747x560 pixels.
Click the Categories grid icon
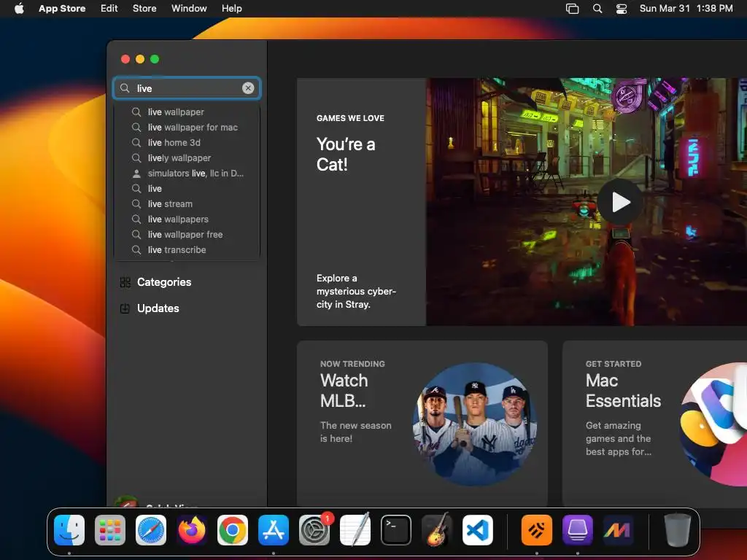point(125,282)
